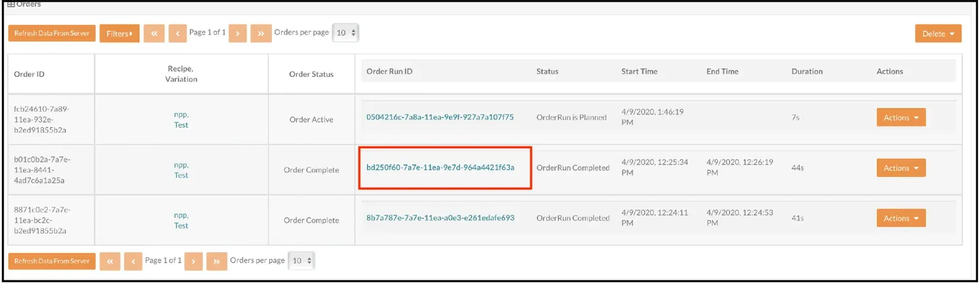This screenshot has height=284, width=980.
Task: Open Actions menu for the 41s order run
Action: click(x=900, y=218)
